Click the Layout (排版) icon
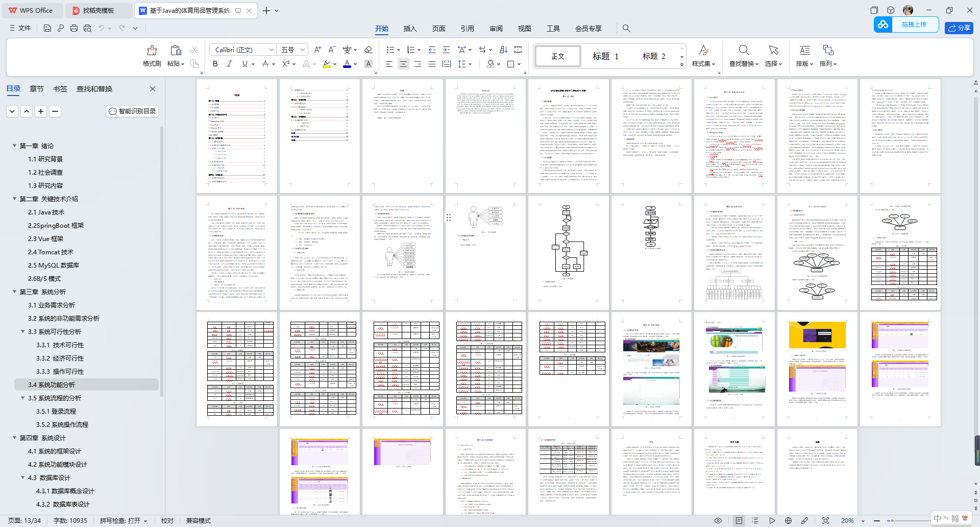 [x=804, y=50]
